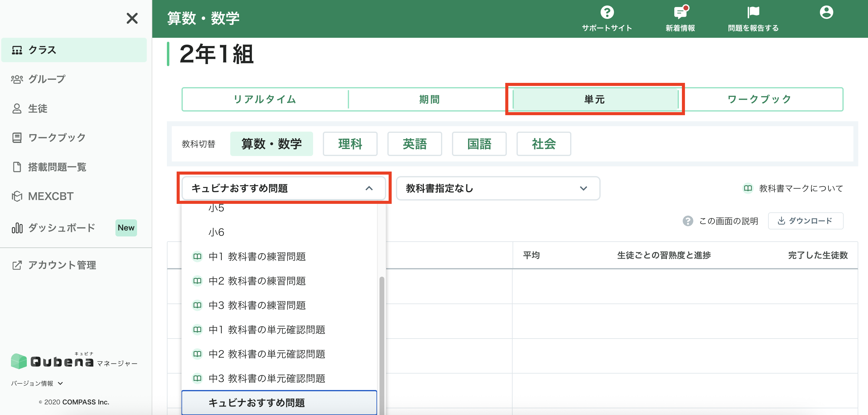
Task: Click the 2年1組 class title
Action: coord(216,54)
